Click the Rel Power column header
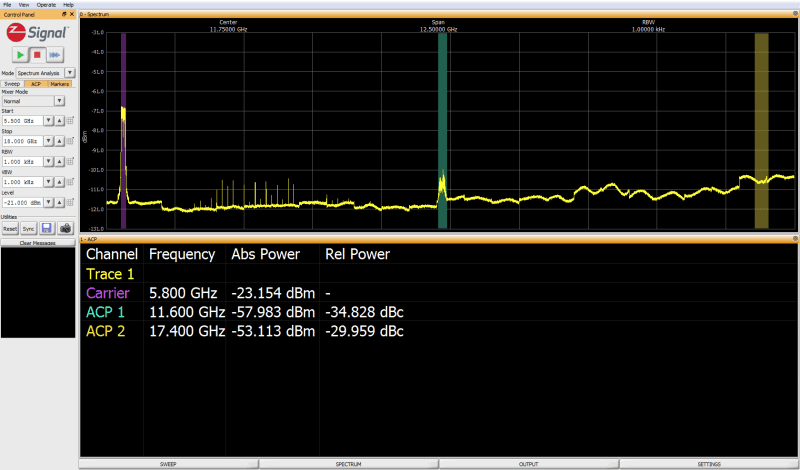The height and width of the screenshot is (470, 800). [x=357, y=254]
